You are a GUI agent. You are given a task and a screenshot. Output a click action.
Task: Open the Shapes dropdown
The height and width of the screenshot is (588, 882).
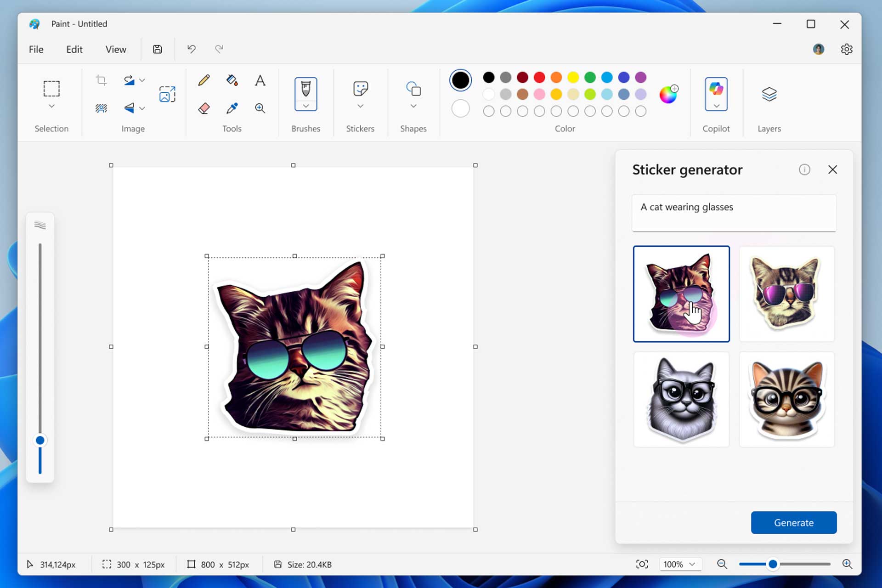pos(413,106)
